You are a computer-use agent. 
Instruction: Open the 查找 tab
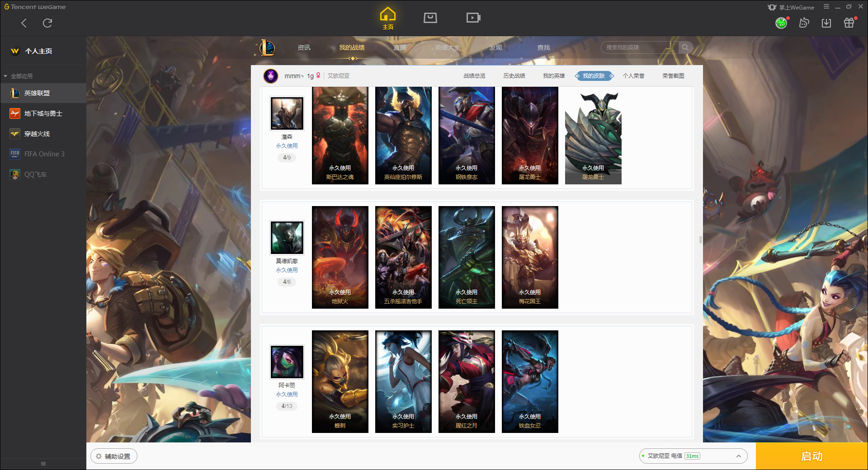pyautogui.click(x=543, y=47)
